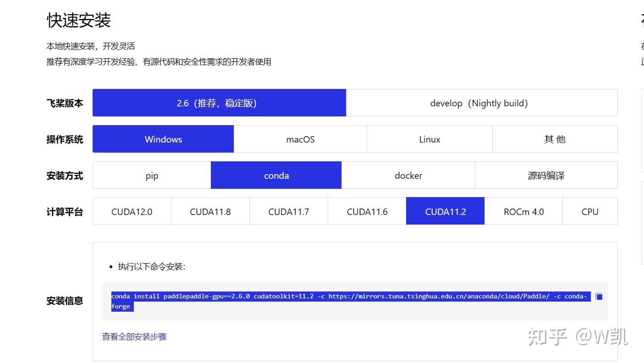This screenshot has width=644, height=363.
Task: Select CPU as compute platform
Action: point(589,211)
